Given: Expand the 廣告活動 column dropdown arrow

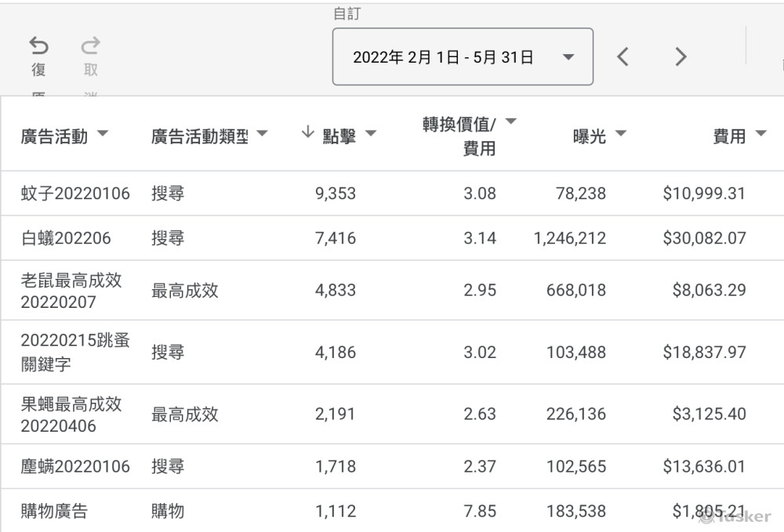Looking at the screenshot, I should [102, 134].
